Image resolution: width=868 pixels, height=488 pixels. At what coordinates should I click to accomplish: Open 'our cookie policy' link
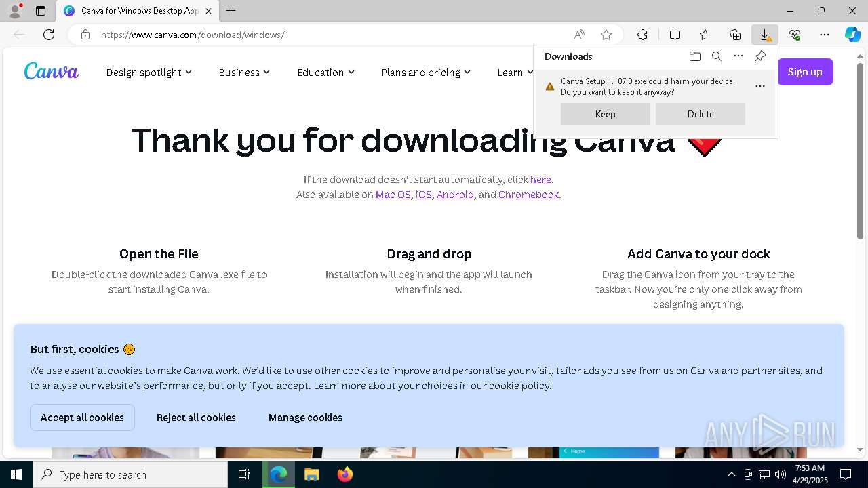[x=510, y=386]
